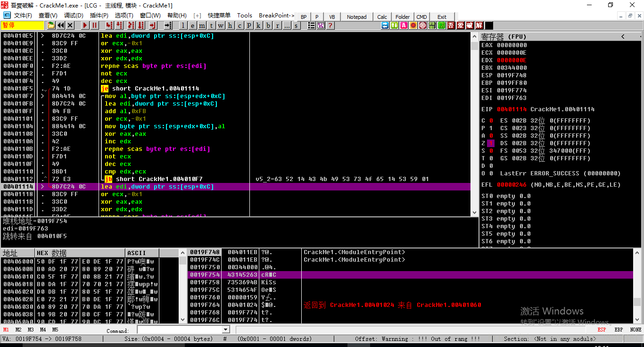Show CPU window with 'c' button

(239, 25)
